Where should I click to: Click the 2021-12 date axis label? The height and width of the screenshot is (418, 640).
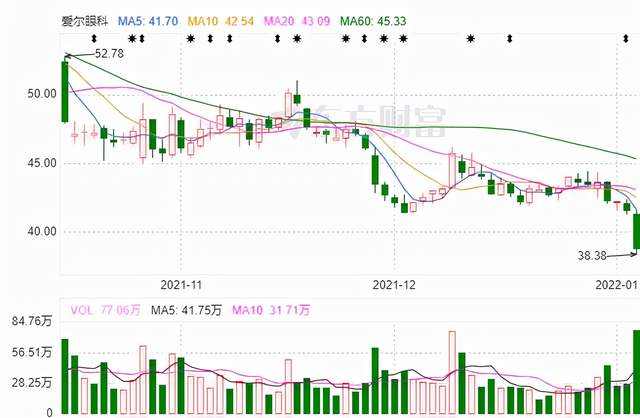pyautogui.click(x=394, y=285)
